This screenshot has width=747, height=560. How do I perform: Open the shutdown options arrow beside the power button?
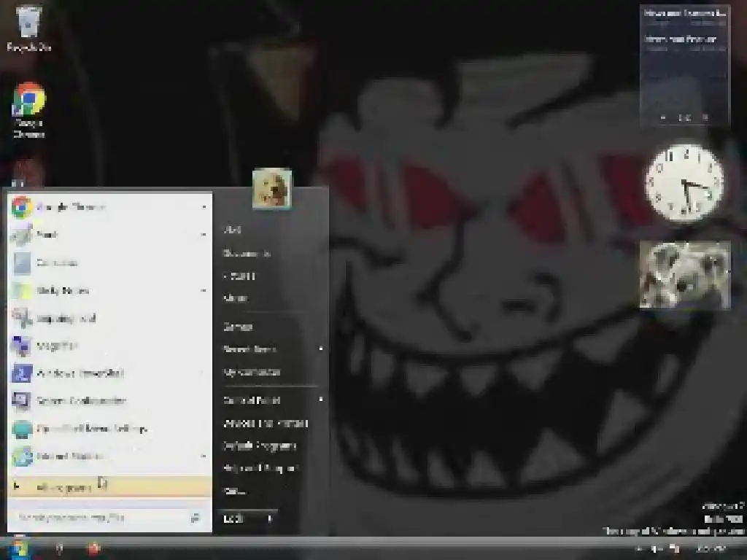[x=270, y=518]
